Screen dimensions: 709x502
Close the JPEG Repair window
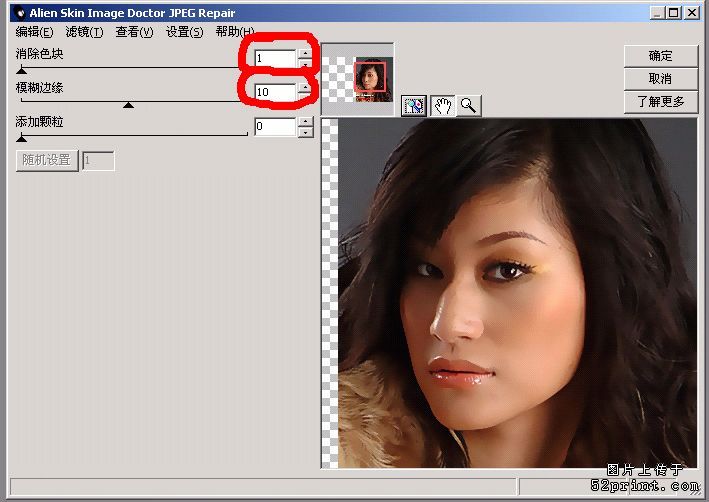(x=692, y=13)
